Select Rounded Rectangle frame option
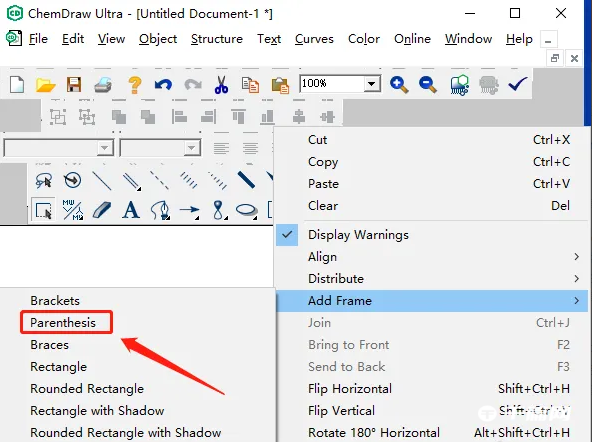592x442 pixels. (87, 388)
